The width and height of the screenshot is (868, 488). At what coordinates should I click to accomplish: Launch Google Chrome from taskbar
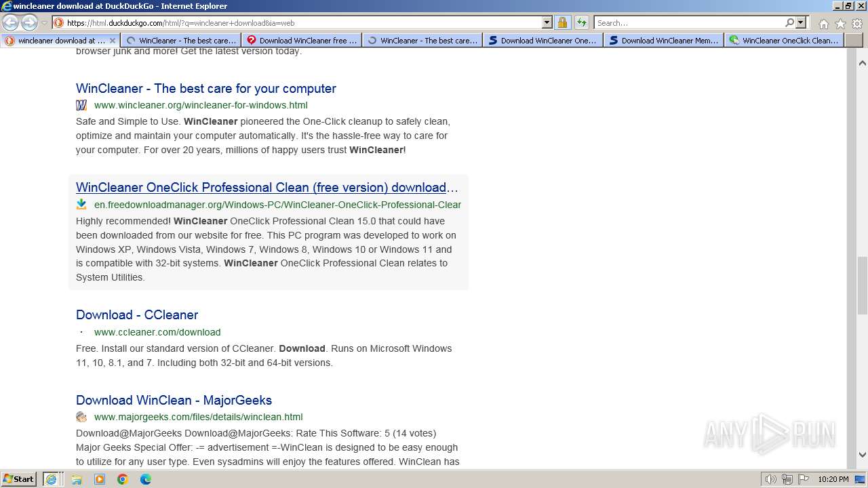123,479
